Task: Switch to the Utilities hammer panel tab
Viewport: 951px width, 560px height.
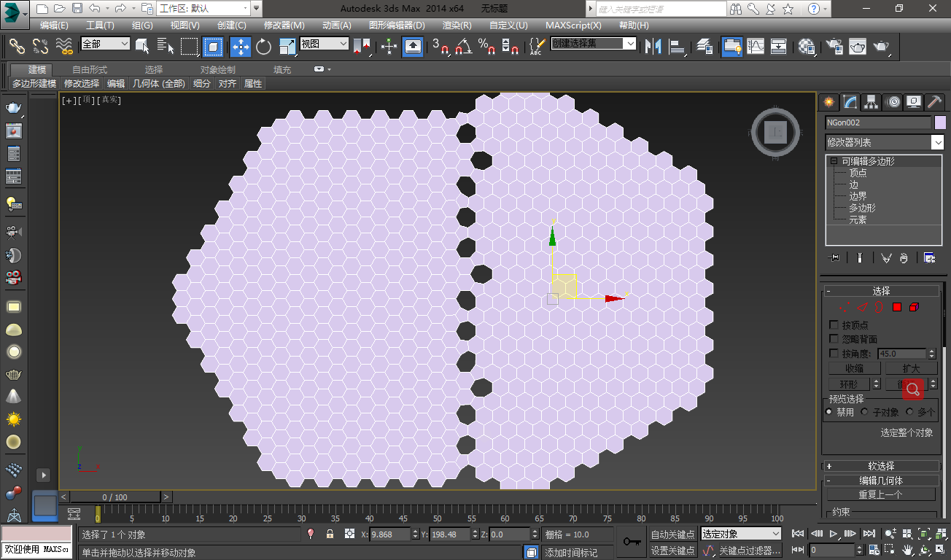Action: pyautogui.click(x=934, y=101)
